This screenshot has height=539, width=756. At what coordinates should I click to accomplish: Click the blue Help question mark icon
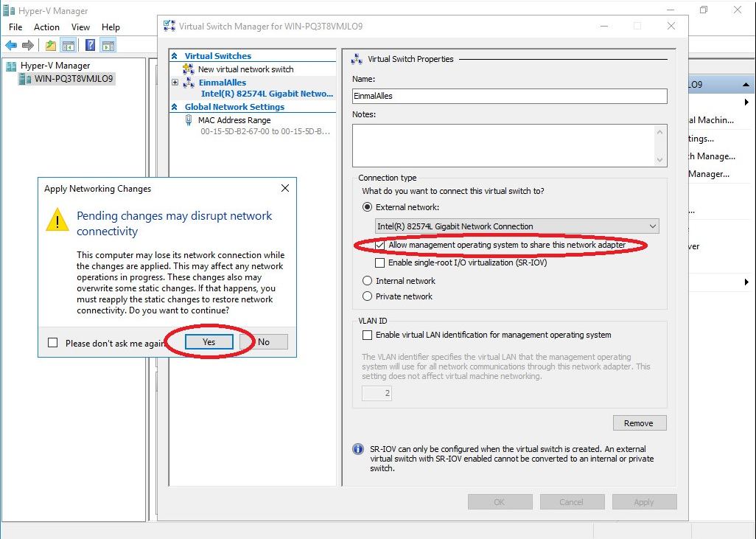pyautogui.click(x=90, y=46)
